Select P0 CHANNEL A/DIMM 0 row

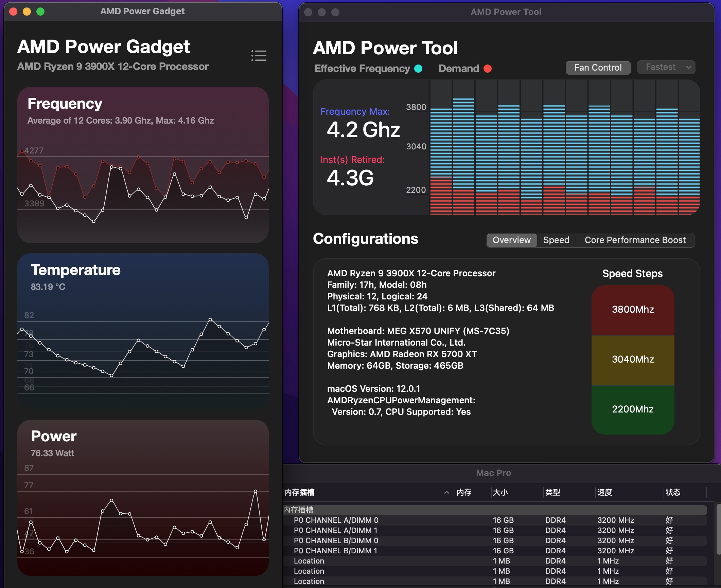pos(336,520)
